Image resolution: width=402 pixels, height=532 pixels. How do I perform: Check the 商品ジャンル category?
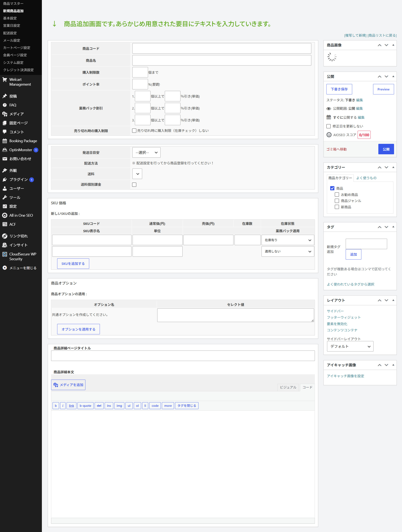coord(337,201)
